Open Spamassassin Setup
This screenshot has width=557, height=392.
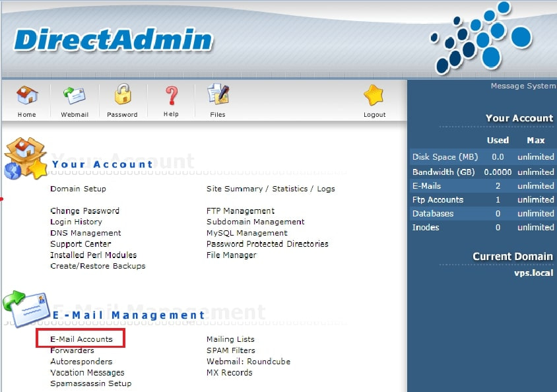[x=91, y=383]
